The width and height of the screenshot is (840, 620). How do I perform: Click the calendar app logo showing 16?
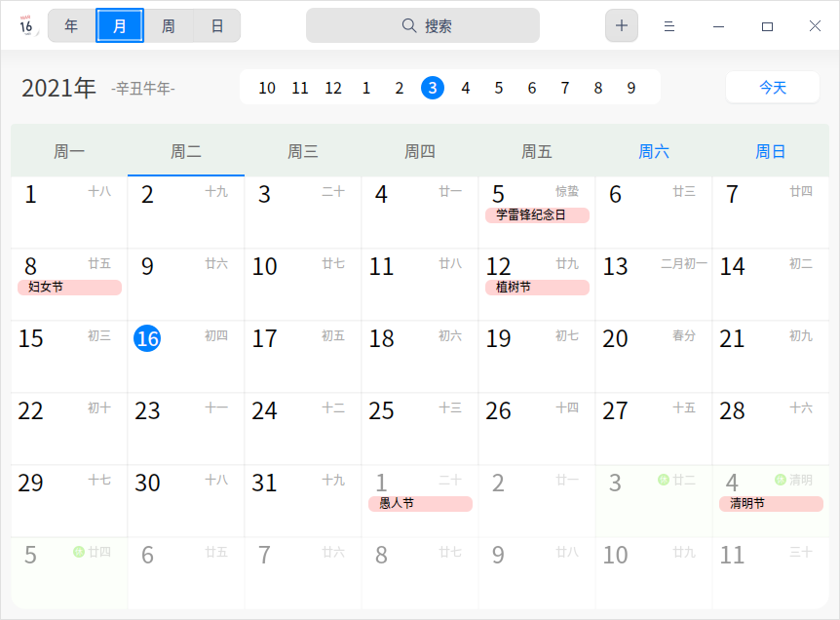point(26,25)
